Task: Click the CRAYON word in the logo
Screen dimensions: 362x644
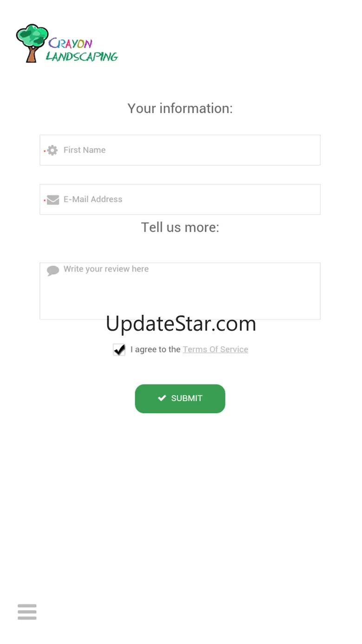Action: click(x=71, y=44)
